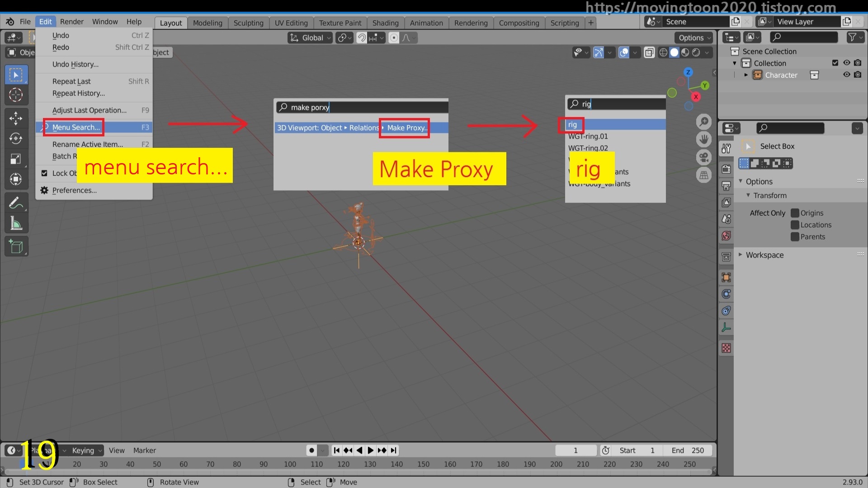Toggle Collection exclude checkbox in outliner
This screenshot has height=488, width=868.
(x=835, y=63)
